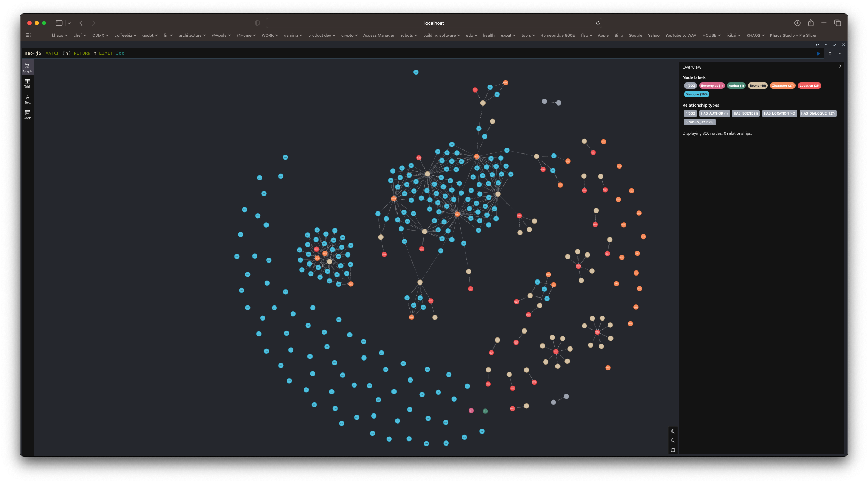The height and width of the screenshot is (483, 868).
Task: Open the khaos bookmarks folder dropdown
Action: pos(59,35)
